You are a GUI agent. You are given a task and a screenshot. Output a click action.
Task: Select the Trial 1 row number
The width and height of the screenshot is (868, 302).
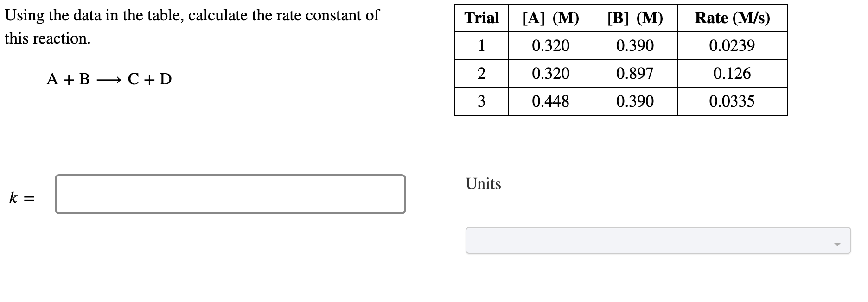pyautogui.click(x=481, y=45)
